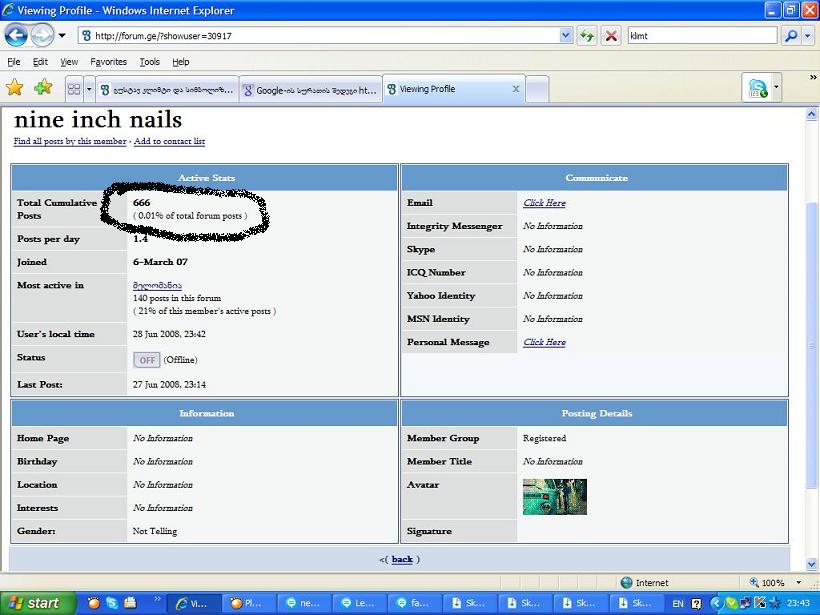Click the OFF status indicator
This screenshot has height=615, width=820.
(x=146, y=360)
